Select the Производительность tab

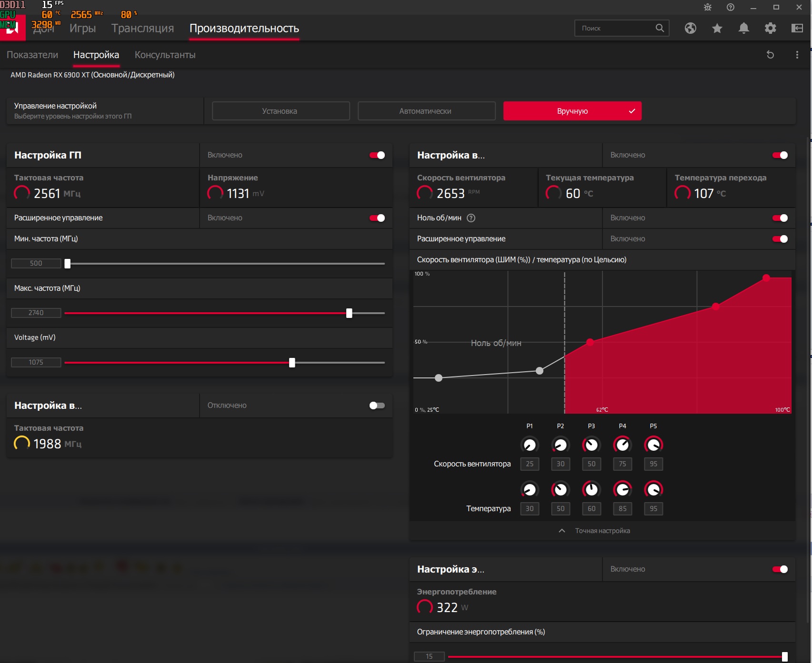(244, 28)
